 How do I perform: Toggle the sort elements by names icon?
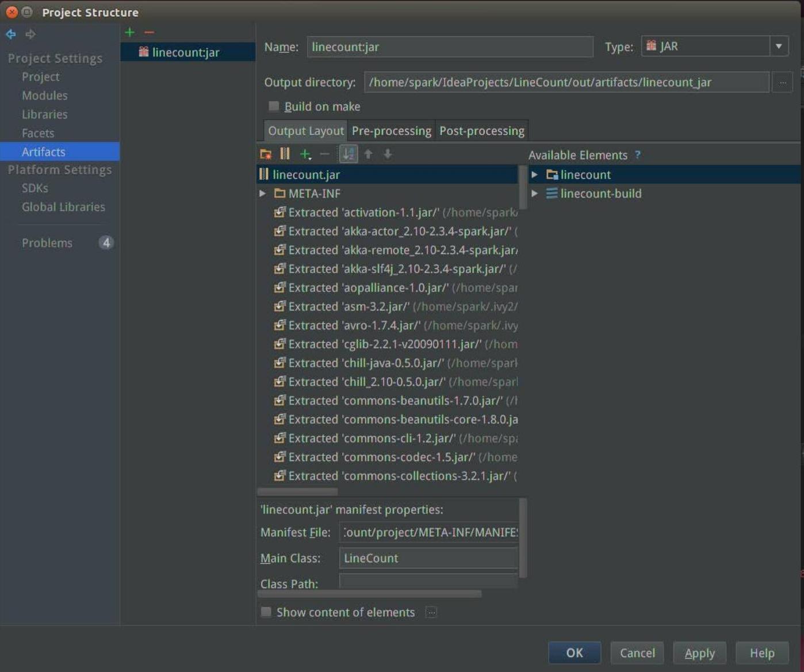tap(349, 154)
